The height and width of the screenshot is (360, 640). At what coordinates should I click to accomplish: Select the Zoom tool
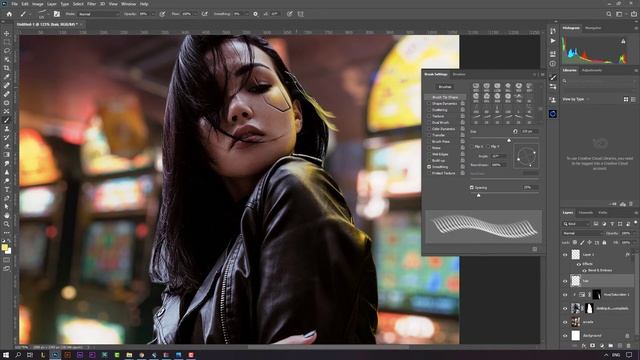(7, 224)
